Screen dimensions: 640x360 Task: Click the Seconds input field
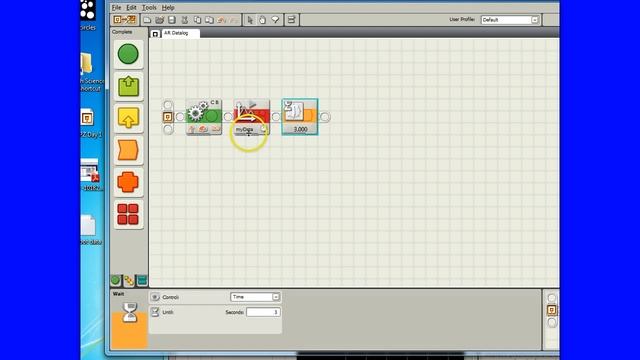click(x=263, y=312)
